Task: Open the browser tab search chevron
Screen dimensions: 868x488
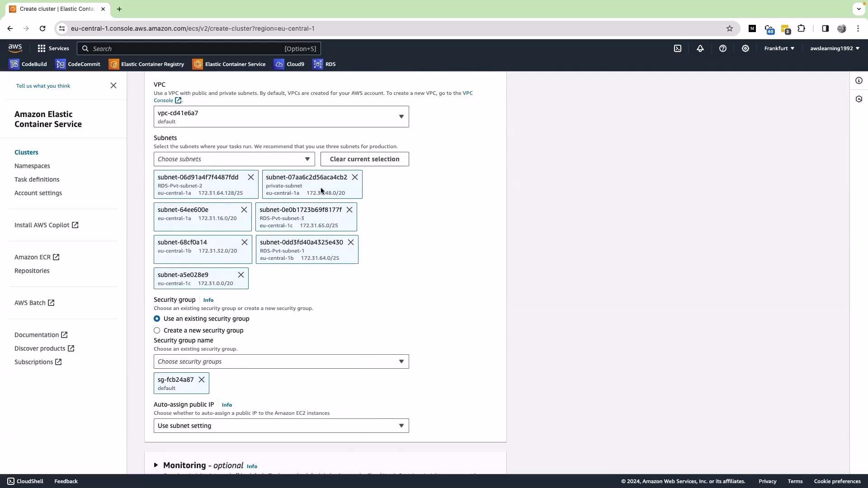Action: (x=858, y=9)
